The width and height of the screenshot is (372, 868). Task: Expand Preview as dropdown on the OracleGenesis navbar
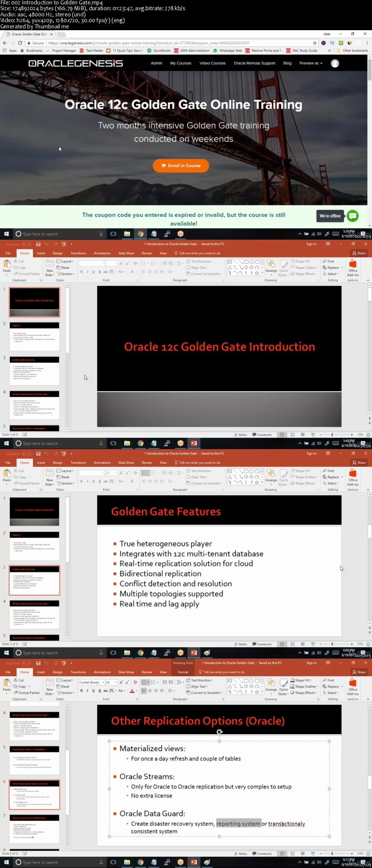click(311, 63)
